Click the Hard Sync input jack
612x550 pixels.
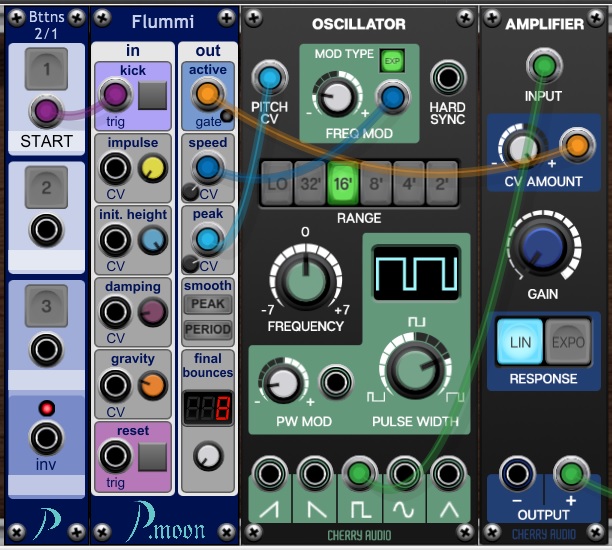[x=447, y=77]
